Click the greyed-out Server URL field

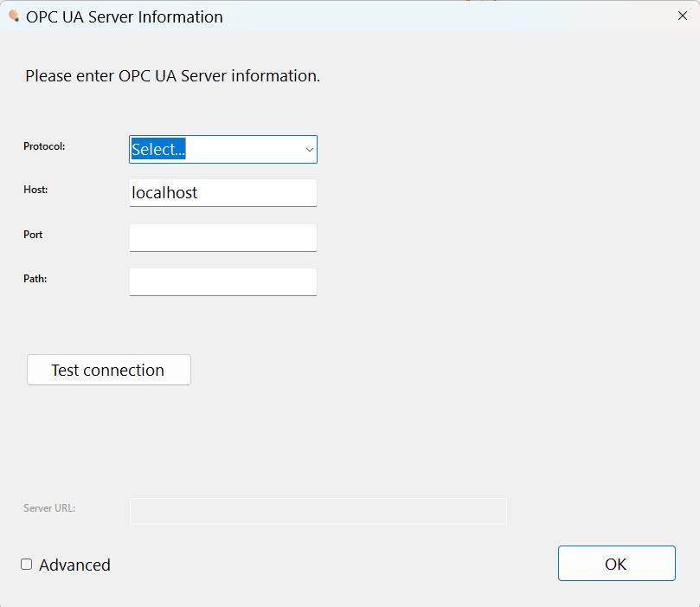pos(318,511)
